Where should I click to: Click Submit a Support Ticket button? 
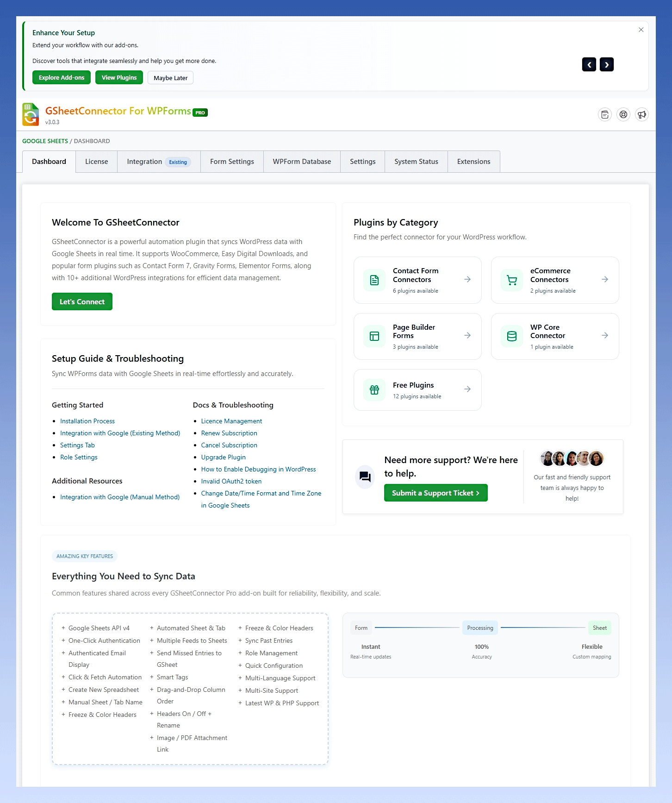(436, 493)
